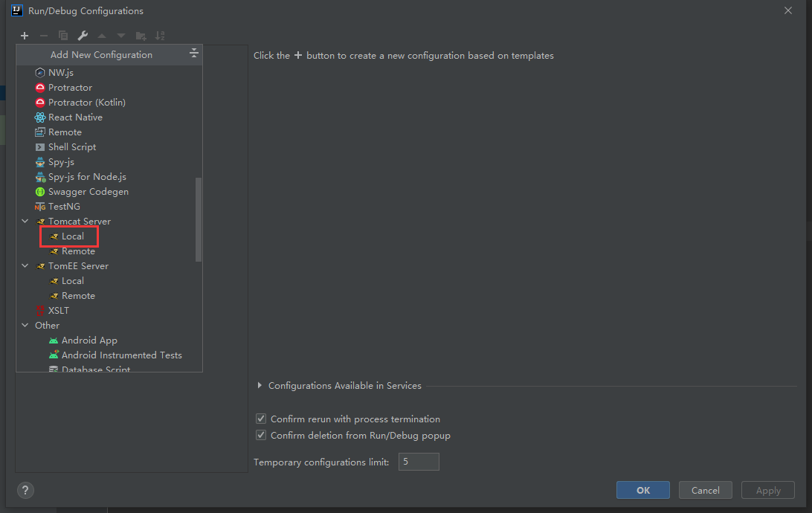
Task: Click the collapse icon in Add New Configuration header
Action: click(x=193, y=53)
